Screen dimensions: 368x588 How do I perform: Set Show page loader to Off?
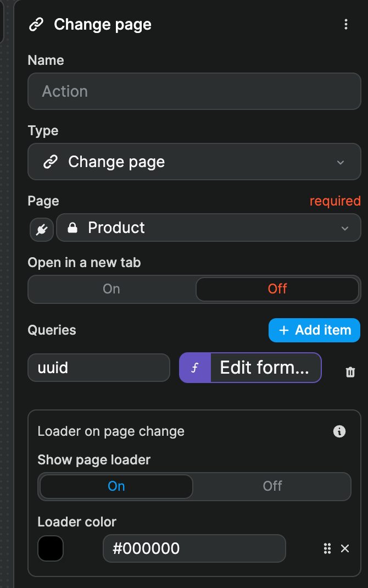click(272, 486)
